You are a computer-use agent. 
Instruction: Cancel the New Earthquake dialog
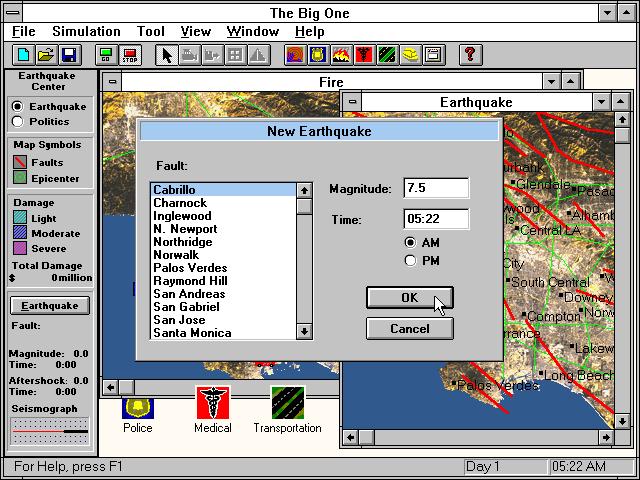(410, 328)
